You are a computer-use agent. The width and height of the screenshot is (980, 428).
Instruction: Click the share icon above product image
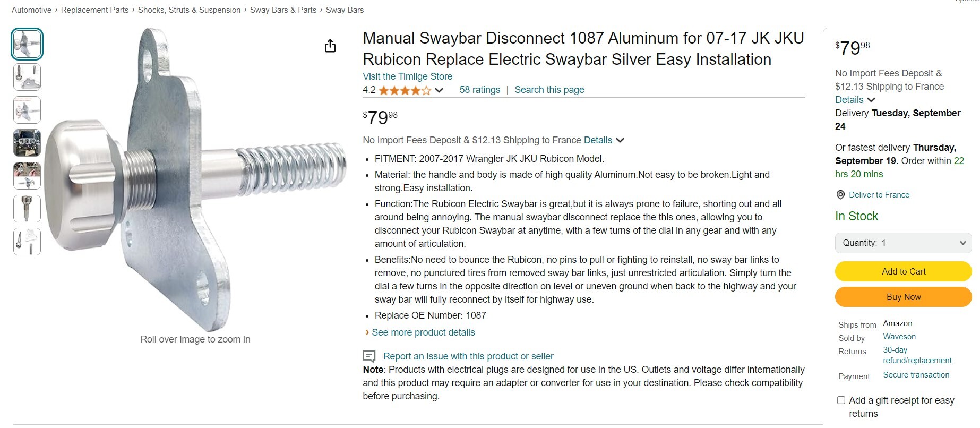click(330, 46)
